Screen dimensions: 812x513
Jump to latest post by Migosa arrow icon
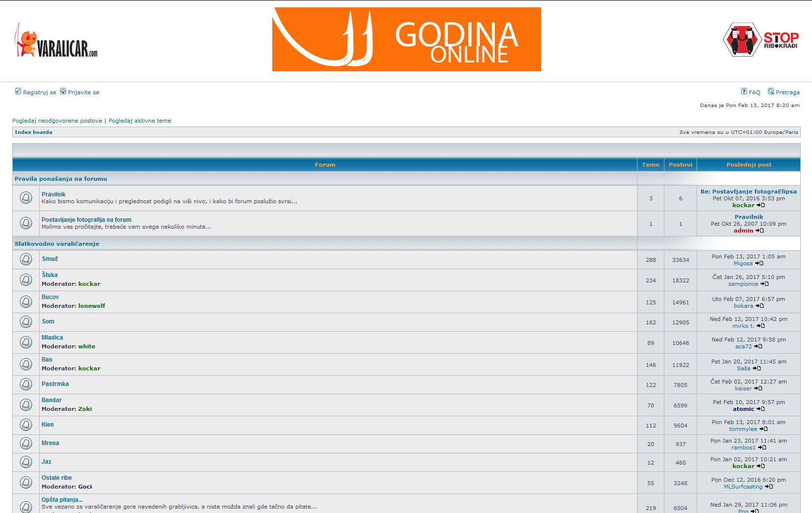pyautogui.click(x=759, y=263)
